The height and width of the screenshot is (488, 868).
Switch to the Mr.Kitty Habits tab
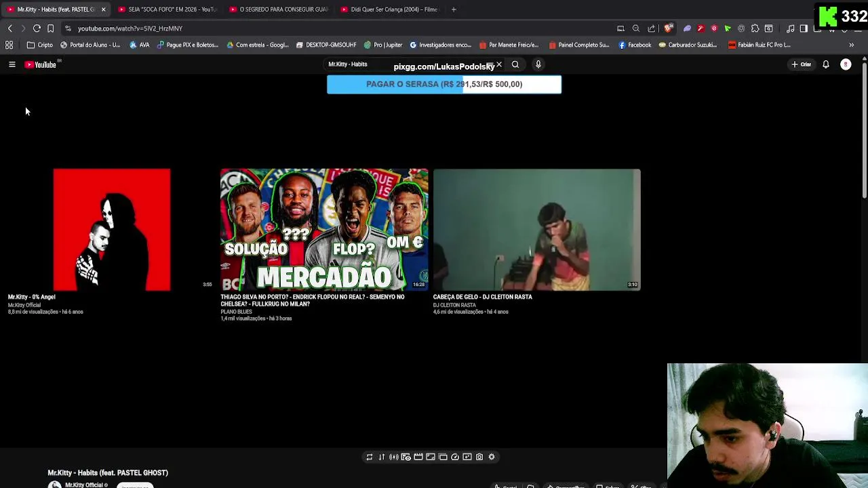click(x=54, y=9)
